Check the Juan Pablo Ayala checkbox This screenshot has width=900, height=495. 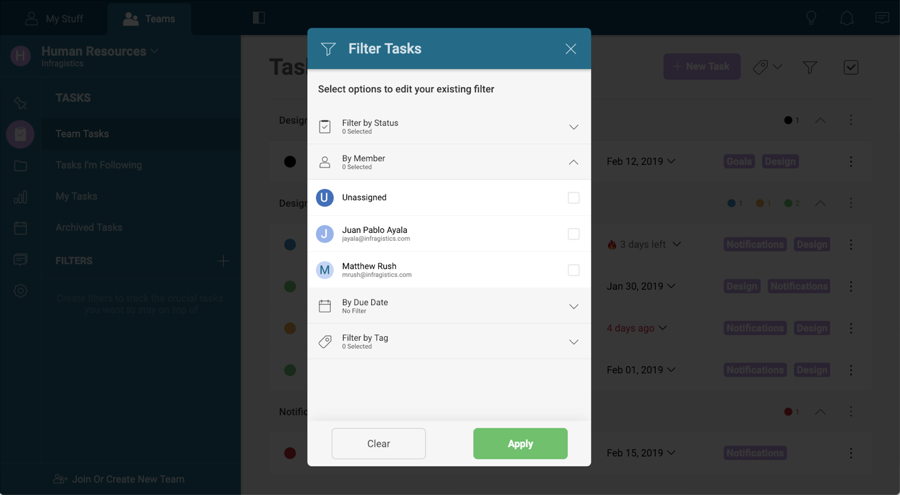pos(573,234)
